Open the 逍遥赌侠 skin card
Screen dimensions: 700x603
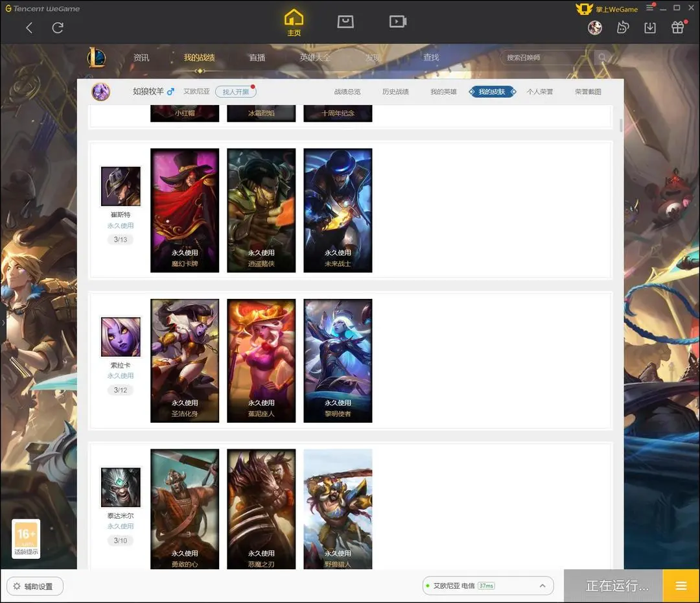(261, 210)
